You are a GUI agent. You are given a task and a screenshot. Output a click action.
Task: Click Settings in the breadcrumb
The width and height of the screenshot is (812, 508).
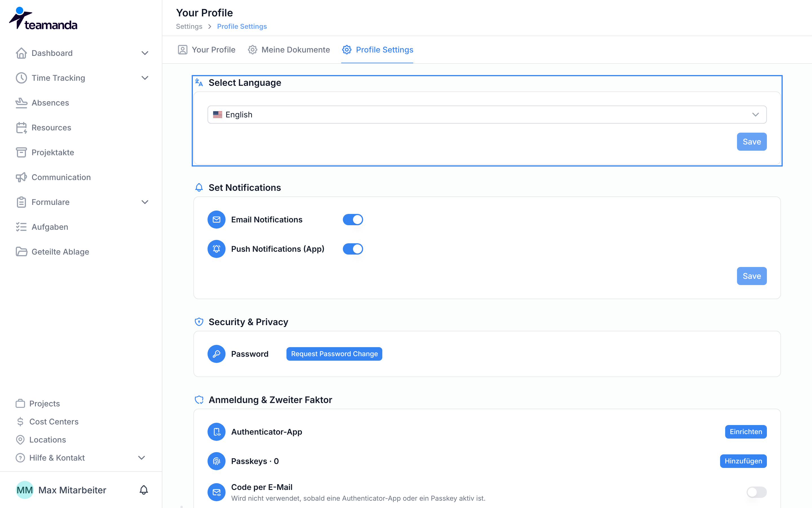coord(189,27)
